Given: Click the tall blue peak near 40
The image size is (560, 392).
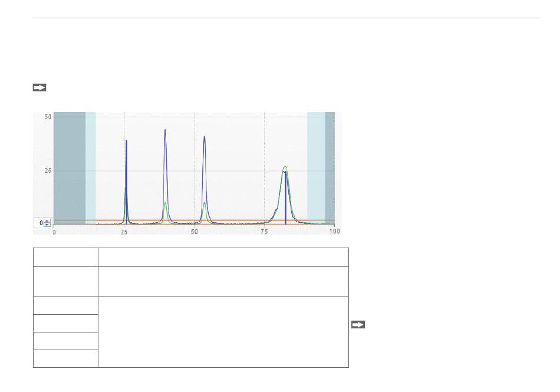Looking at the screenshot, I should tap(165, 177).
